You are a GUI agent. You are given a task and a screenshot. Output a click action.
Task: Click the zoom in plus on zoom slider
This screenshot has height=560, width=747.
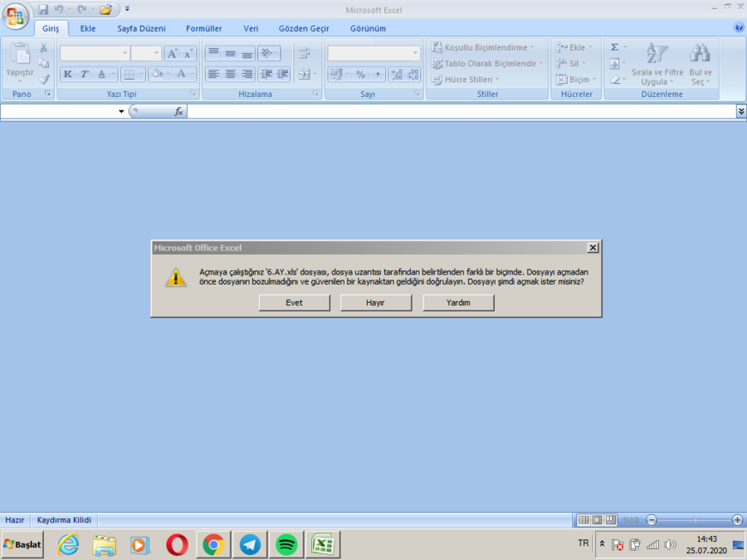(x=737, y=519)
